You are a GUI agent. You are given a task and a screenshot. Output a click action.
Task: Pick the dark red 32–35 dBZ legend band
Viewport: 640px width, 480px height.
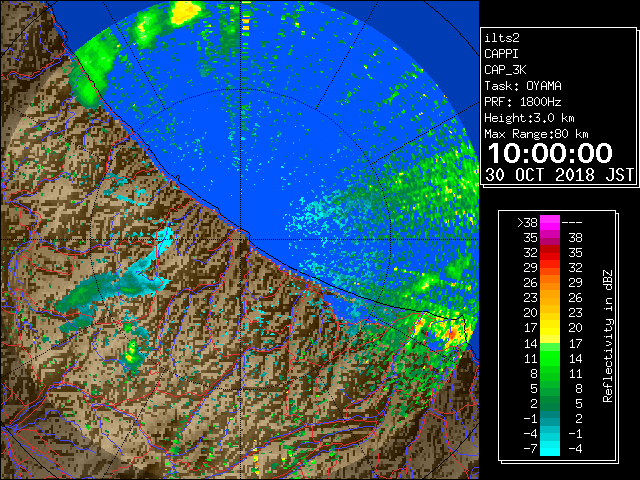(x=550, y=253)
